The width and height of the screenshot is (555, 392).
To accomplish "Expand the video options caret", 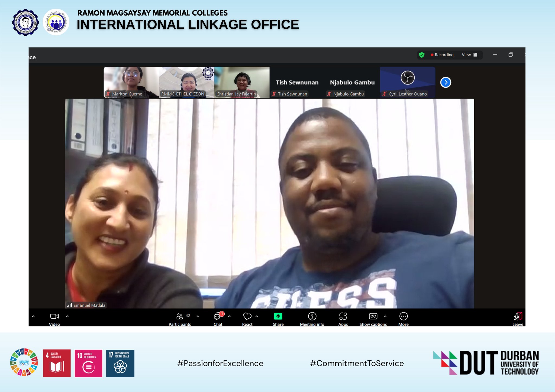I will tap(67, 316).
